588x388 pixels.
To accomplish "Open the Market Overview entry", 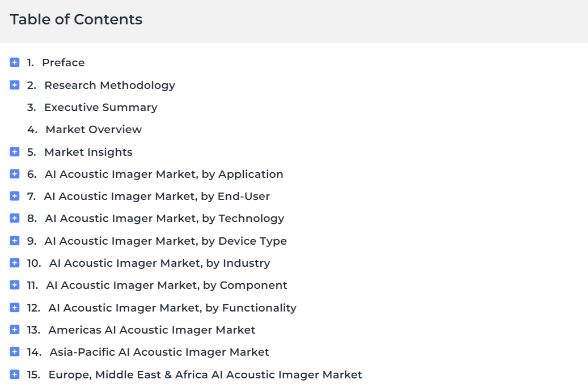I will 94,130.
